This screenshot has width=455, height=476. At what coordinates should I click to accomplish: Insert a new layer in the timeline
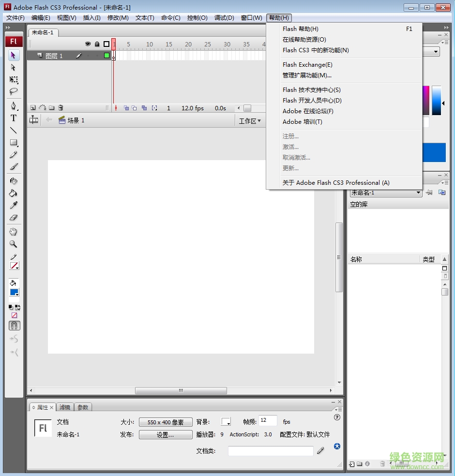33,107
